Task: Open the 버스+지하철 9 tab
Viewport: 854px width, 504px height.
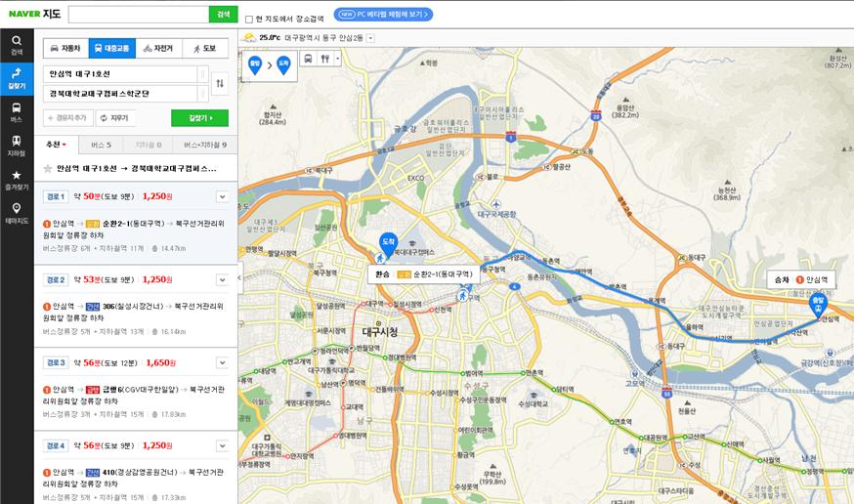Action: 205,145
